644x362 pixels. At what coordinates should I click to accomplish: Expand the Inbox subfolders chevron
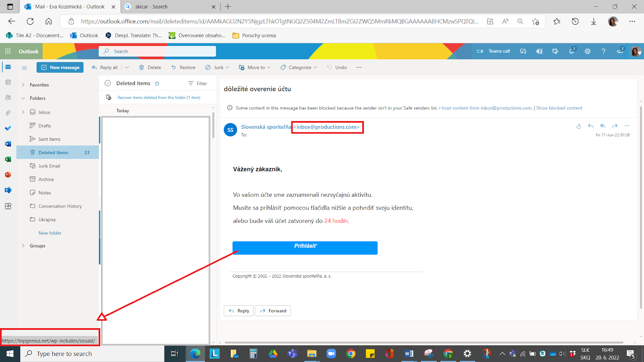(23, 112)
